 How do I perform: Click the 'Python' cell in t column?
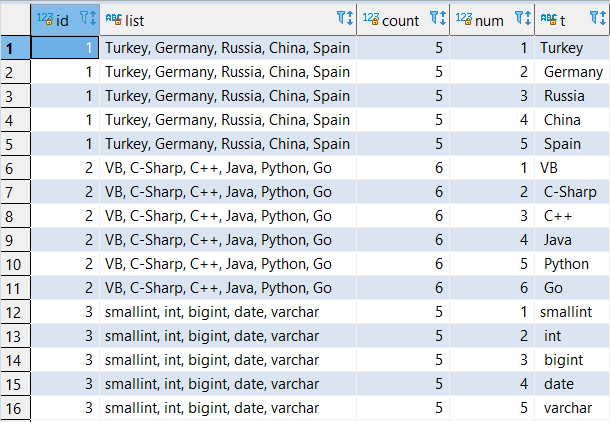[572, 264]
